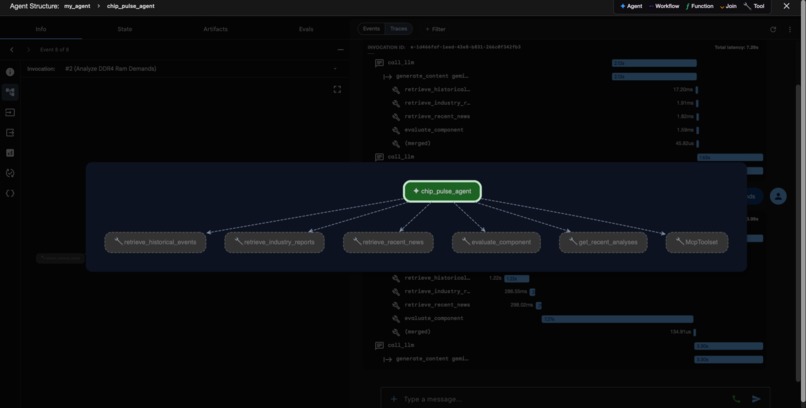Switch to the Artifacts tab
Screen dimensions: 806x408
click(215, 29)
